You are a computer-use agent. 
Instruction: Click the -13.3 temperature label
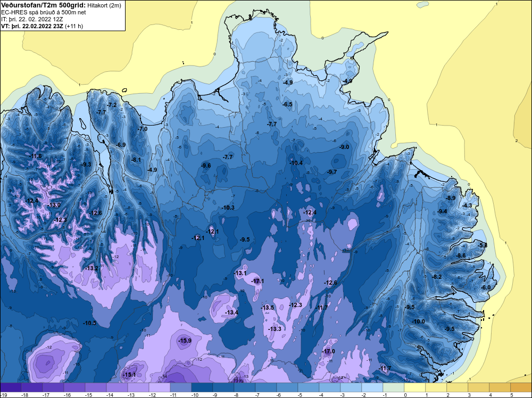pos(275,329)
